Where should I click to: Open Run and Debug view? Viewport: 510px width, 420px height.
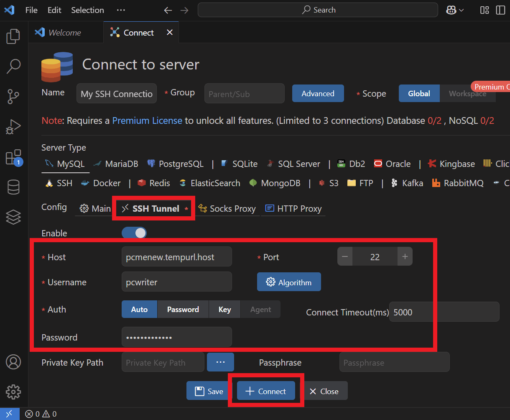click(13, 127)
